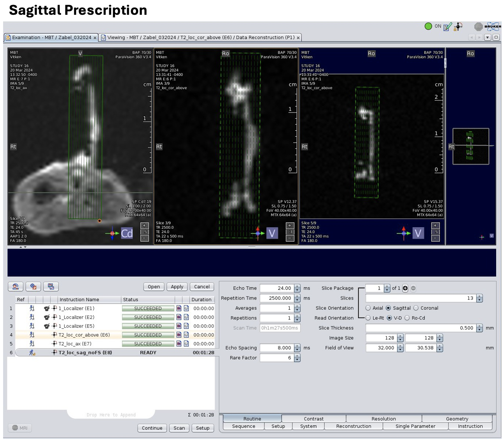Open the notes edit pencil icon
The image size is (504, 442).
448,26
